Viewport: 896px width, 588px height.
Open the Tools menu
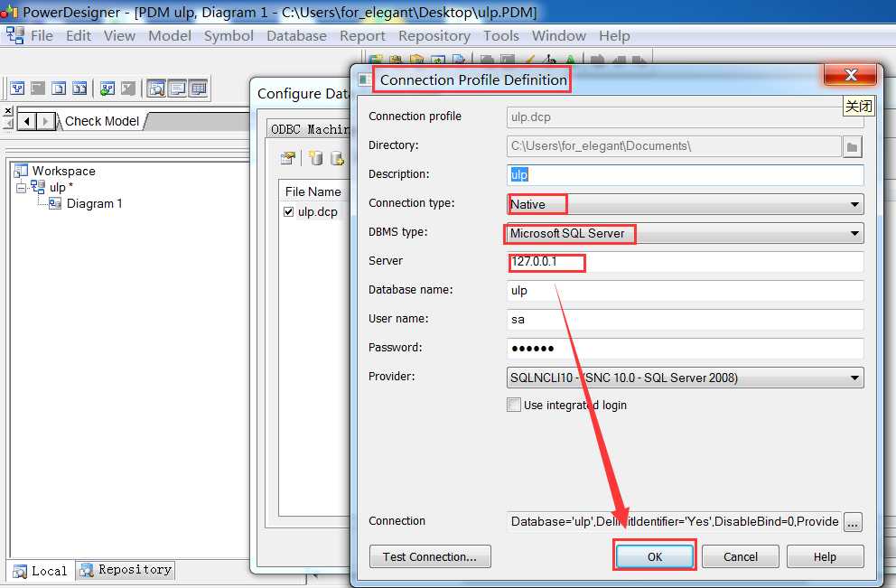(x=501, y=35)
